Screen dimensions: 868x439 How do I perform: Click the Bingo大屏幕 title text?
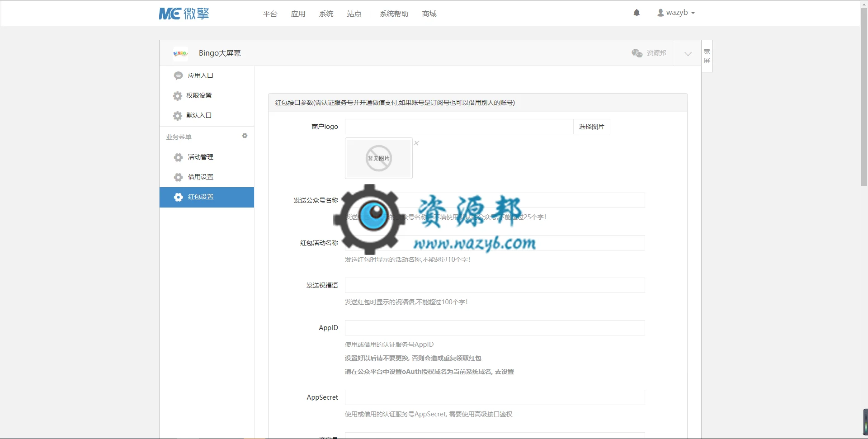point(220,53)
